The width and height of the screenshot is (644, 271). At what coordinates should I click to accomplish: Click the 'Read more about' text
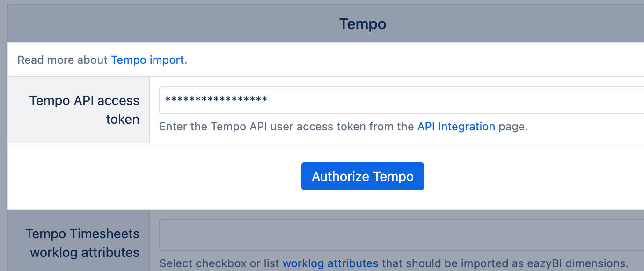pos(63,60)
